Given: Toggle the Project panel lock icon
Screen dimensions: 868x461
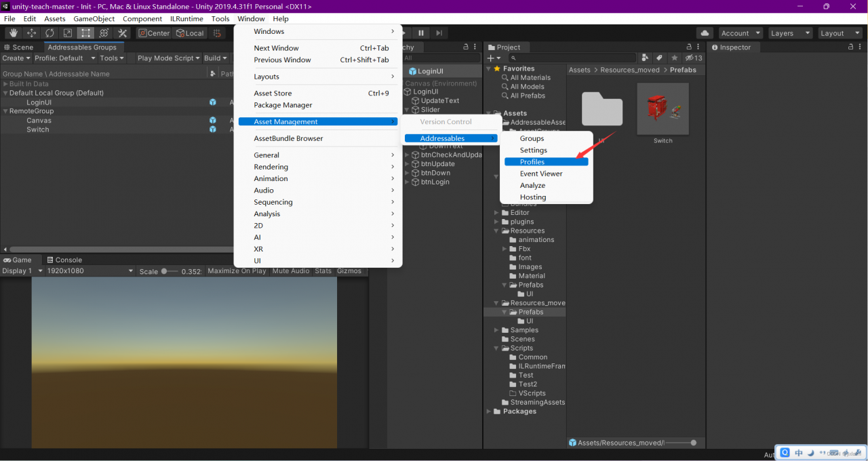Looking at the screenshot, I should point(690,47).
